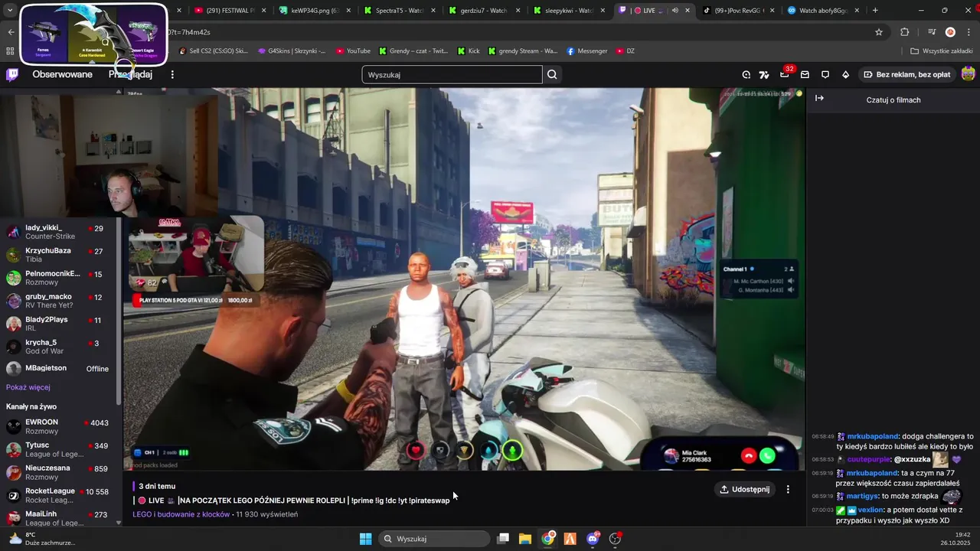Open the Chrome apps grid icon

tap(10, 51)
